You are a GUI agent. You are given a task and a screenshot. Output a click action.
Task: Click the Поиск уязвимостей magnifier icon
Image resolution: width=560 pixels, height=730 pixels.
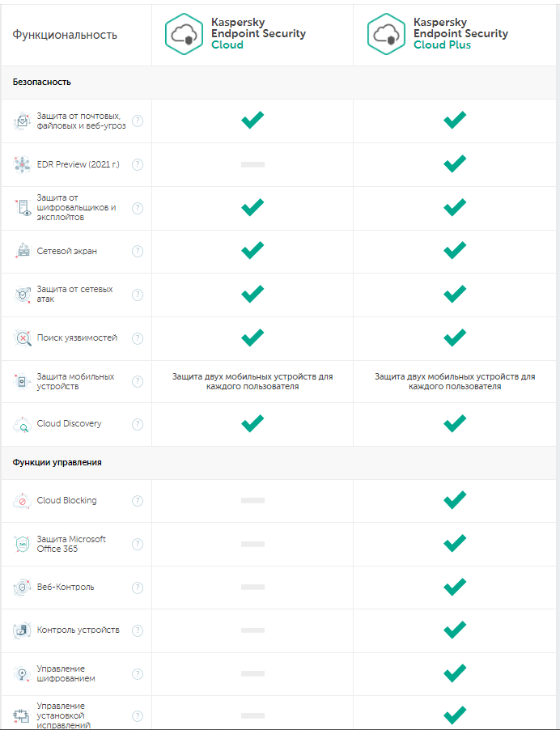(22, 337)
